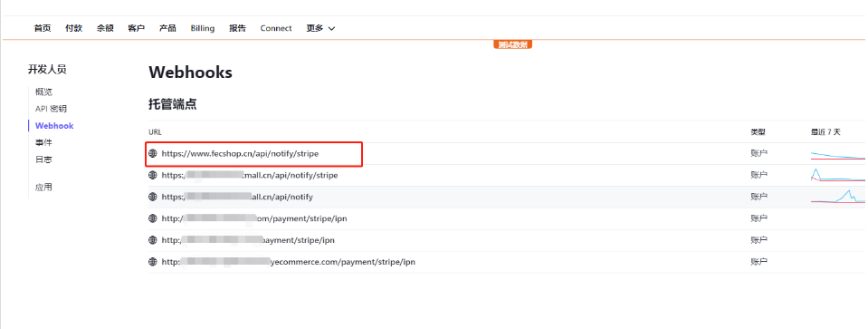This screenshot has height=329, width=868.
Task: Select Webhook in the sidebar
Action: coord(54,126)
